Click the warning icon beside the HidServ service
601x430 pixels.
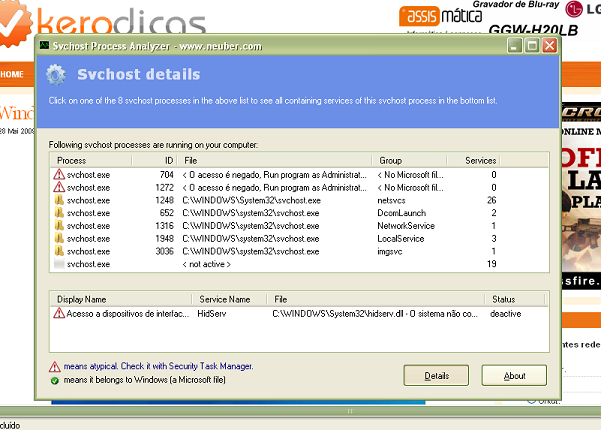pyautogui.click(x=59, y=313)
